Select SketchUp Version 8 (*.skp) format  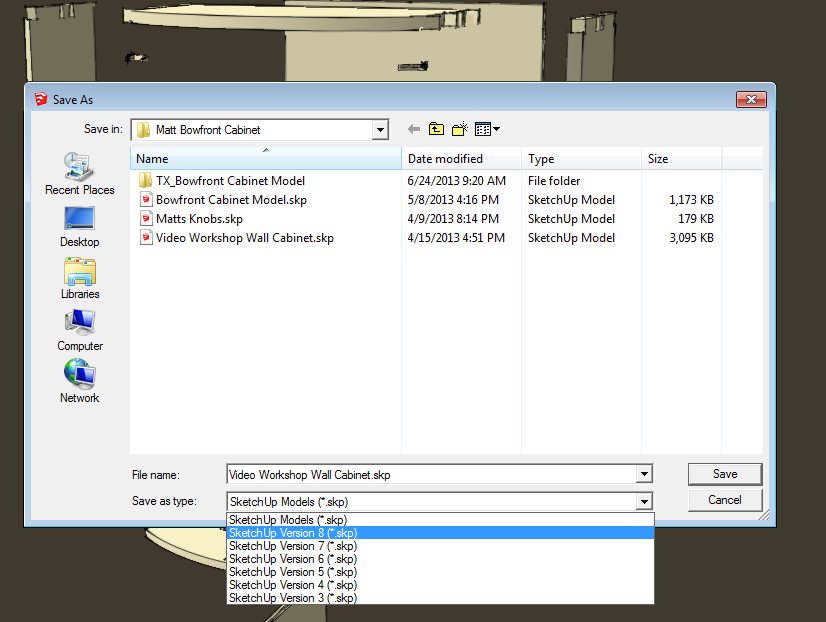tap(440, 533)
